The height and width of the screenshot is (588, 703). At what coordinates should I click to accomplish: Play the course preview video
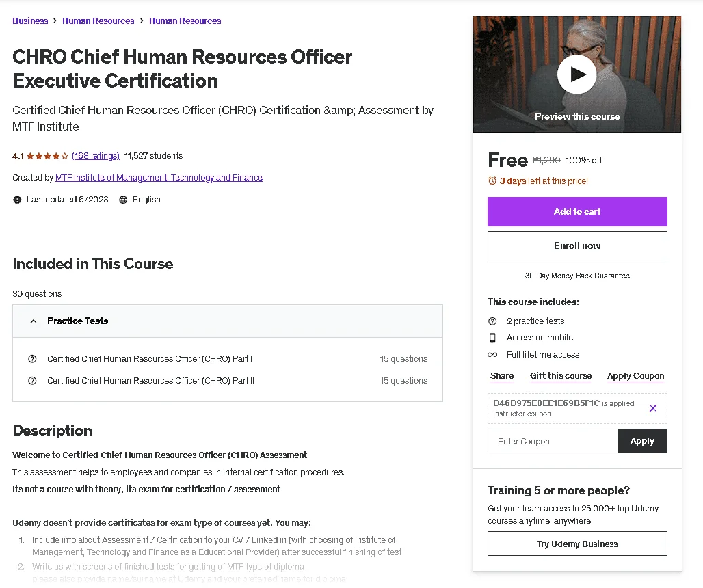[576, 75]
